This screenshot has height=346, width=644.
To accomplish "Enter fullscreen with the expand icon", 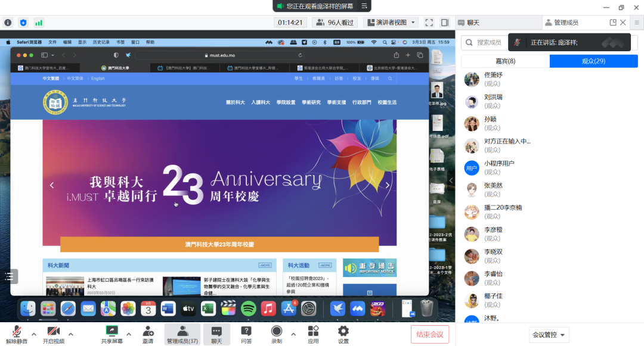I will click(429, 23).
